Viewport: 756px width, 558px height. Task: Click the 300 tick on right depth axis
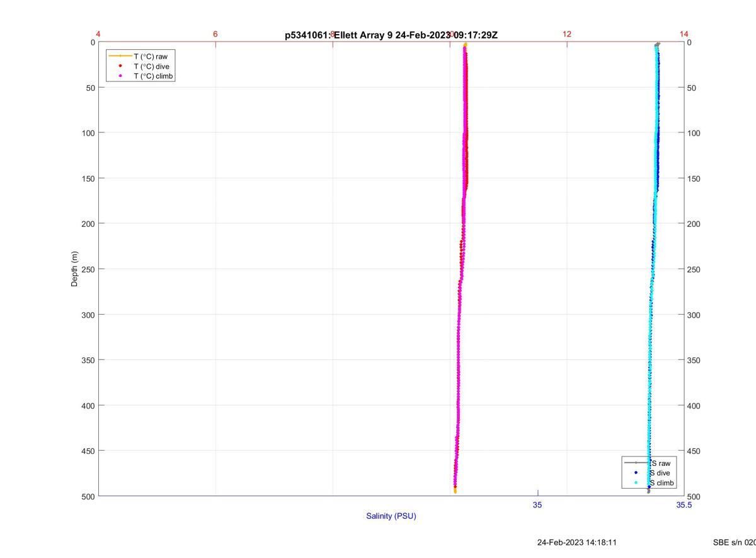click(694, 315)
